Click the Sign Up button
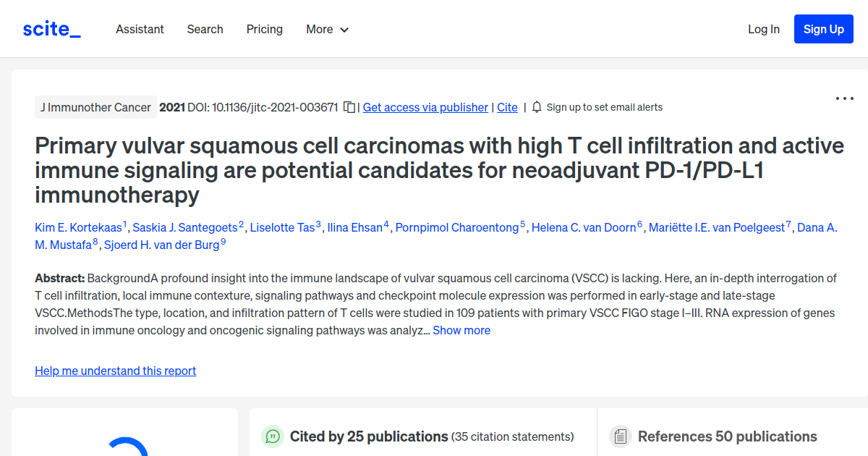 coord(823,29)
